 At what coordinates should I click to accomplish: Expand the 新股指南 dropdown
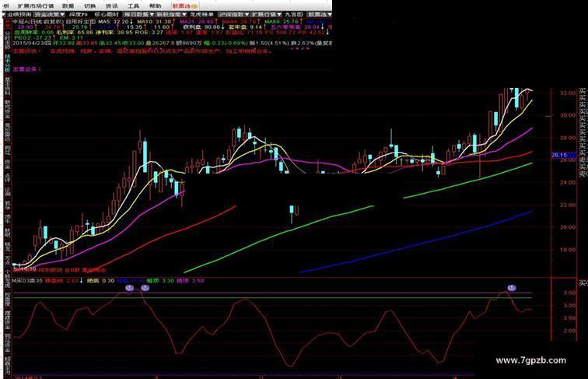pyautogui.click(x=171, y=15)
